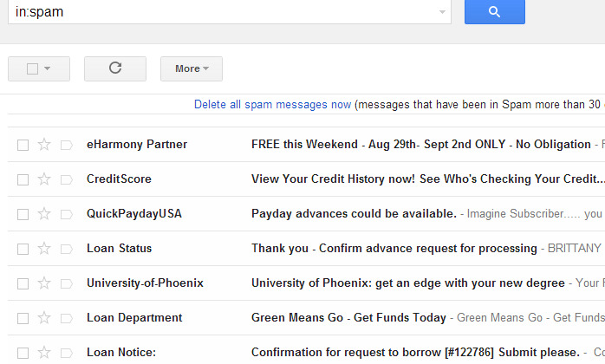The height and width of the screenshot is (364, 605).
Task: Open the More actions dropdown
Action: (x=192, y=68)
